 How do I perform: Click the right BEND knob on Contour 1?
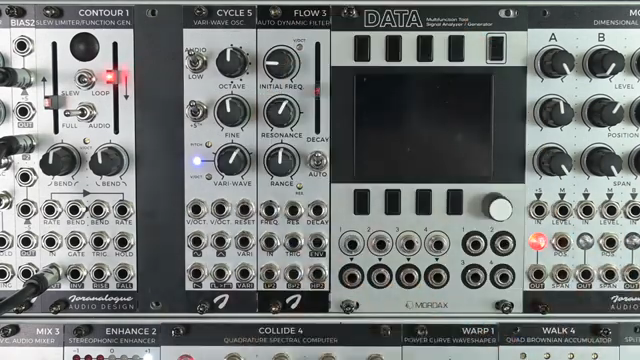point(108,162)
